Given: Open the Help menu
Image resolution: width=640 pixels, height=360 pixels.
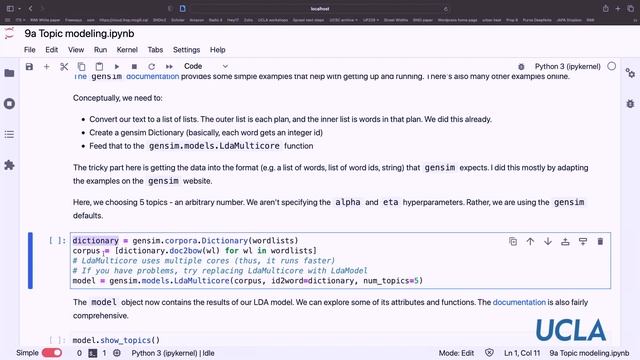Looking at the screenshot, I should coord(218,50).
